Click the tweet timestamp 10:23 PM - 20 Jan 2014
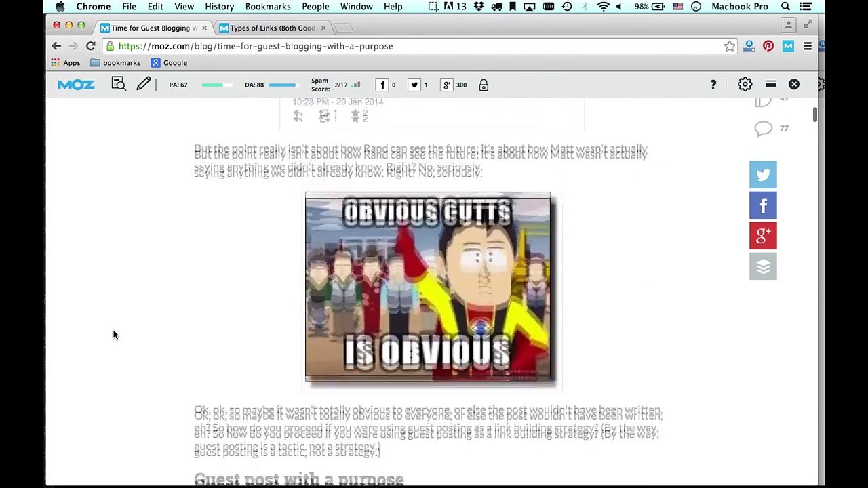 [x=338, y=102]
